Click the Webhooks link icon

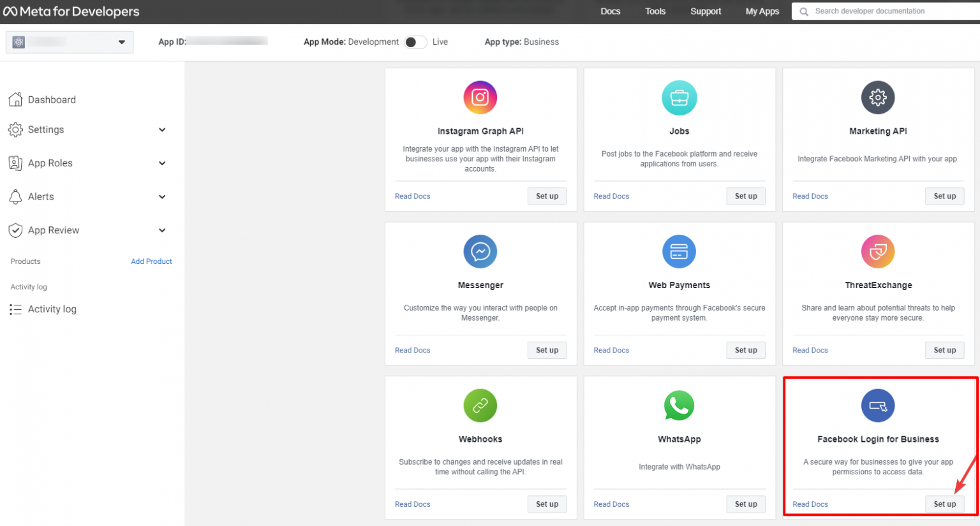[x=480, y=405]
